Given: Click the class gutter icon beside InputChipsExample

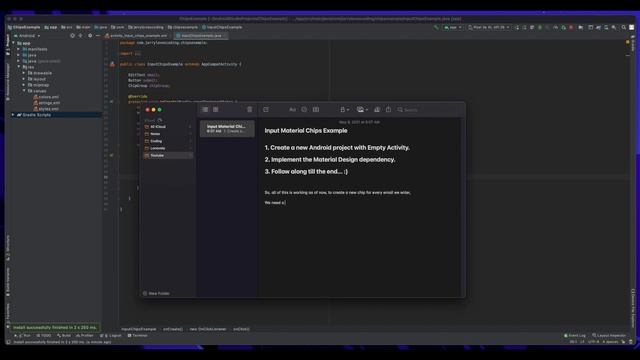Looking at the screenshot, I should 112,64.
